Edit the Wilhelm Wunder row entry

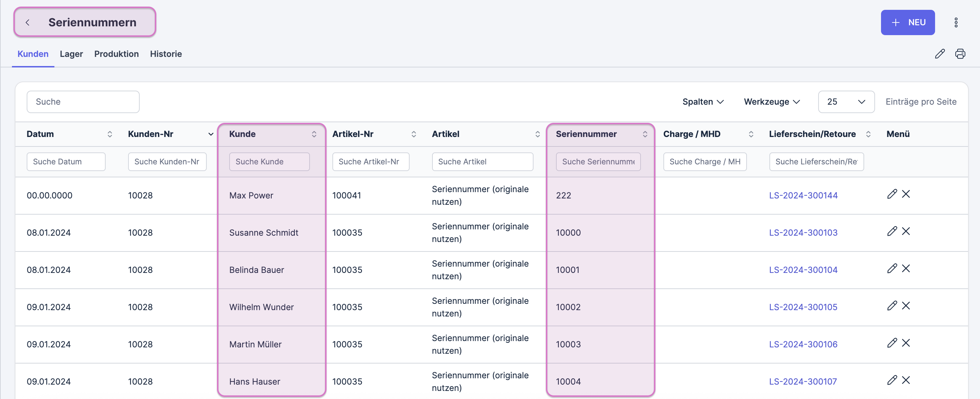[x=892, y=306]
